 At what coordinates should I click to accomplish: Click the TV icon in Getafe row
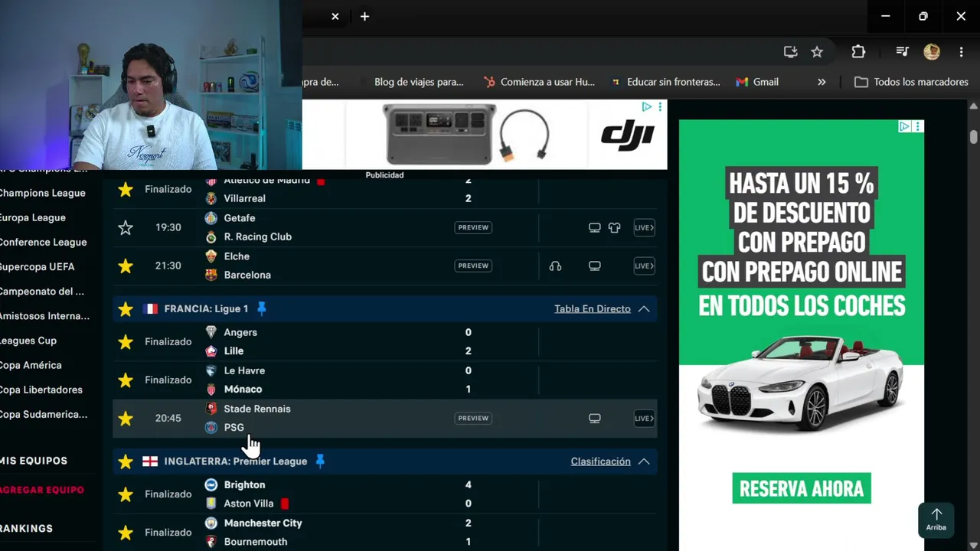[594, 227]
